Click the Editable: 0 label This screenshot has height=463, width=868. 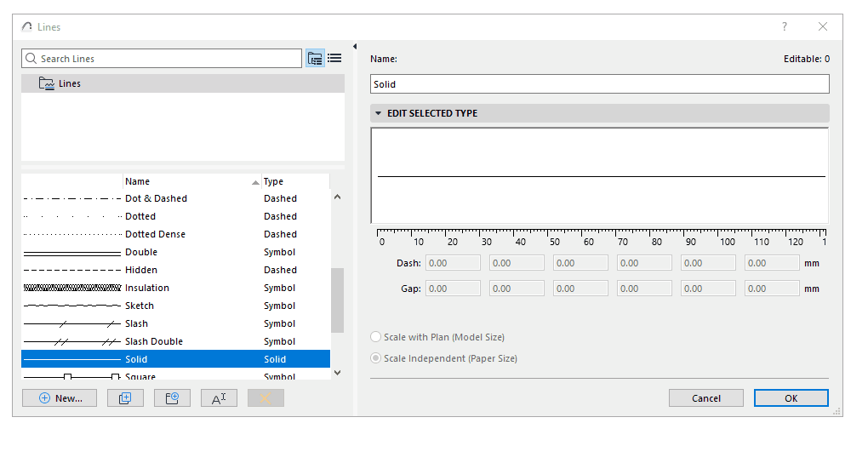(x=807, y=59)
